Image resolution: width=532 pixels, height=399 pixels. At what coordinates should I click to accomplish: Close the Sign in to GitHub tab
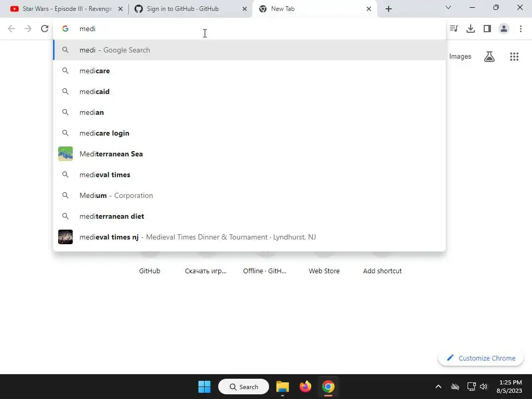(245, 9)
